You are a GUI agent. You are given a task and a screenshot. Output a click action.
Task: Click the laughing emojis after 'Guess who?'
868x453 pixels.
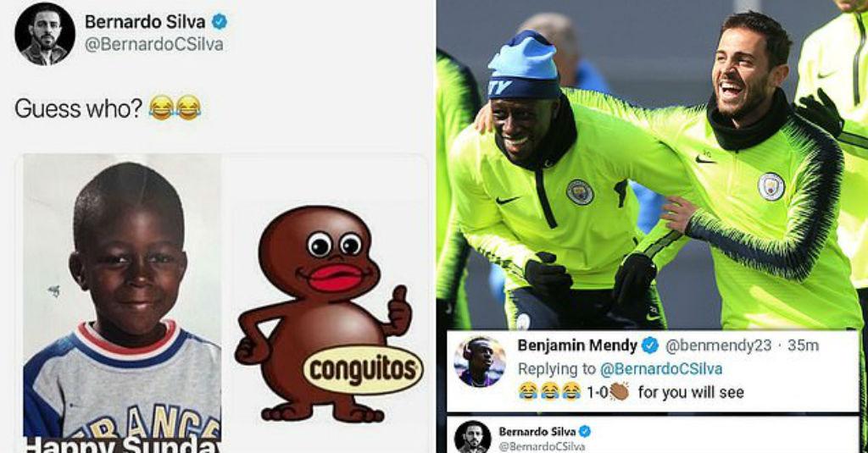[175, 108]
